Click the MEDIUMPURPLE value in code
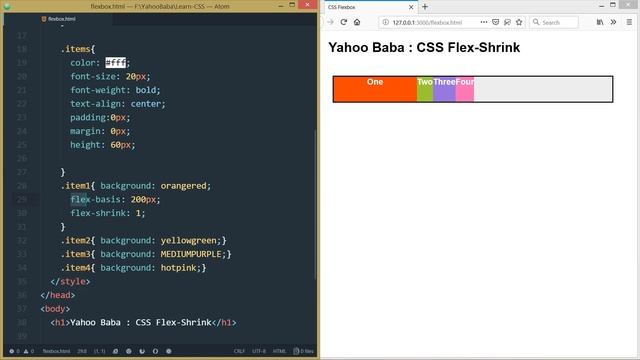The width and height of the screenshot is (640, 360). [191, 254]
